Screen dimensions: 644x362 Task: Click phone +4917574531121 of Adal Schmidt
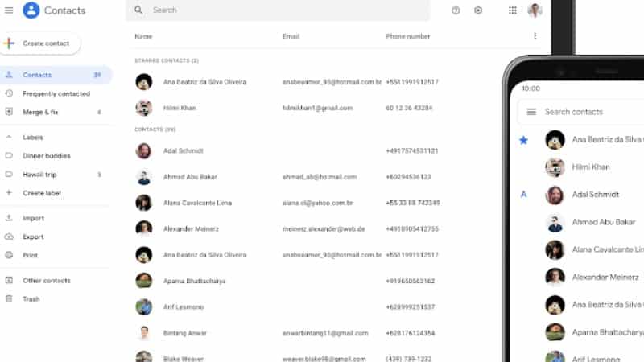tap(412, 150)
